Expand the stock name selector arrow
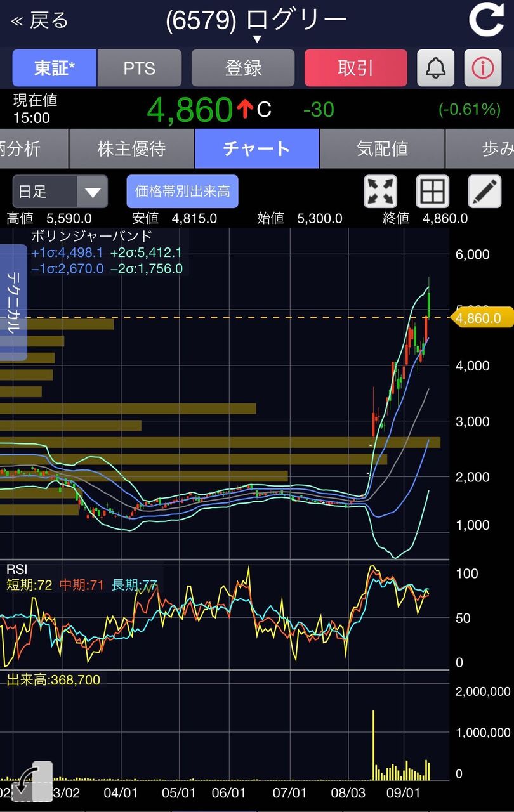The height and width of the screenshot is (812, 514). pyautogui.click(x=256, y=39)
